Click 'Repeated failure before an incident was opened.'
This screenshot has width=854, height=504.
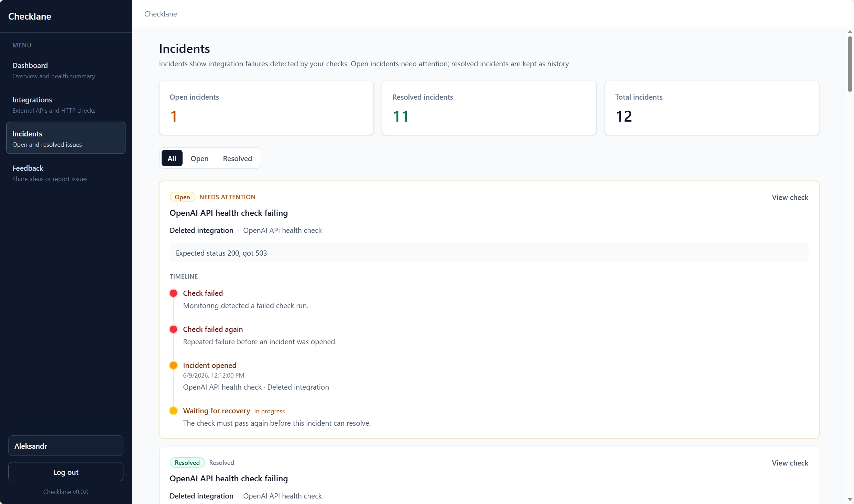[x=260, y=342]
